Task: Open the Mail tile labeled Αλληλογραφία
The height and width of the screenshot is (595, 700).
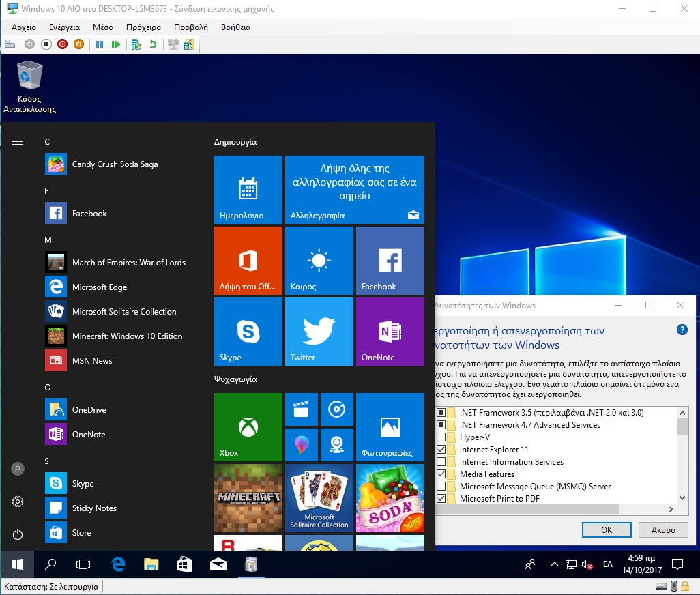Action: [355, 189]
